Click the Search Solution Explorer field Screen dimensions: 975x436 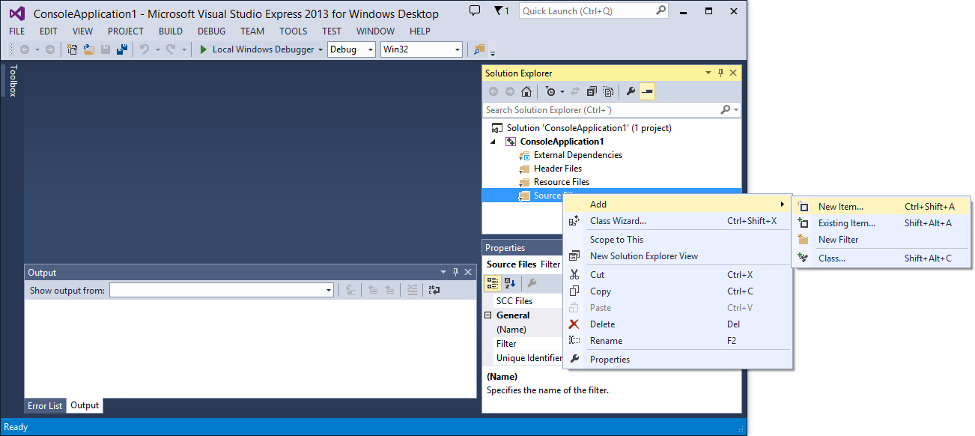603,109
